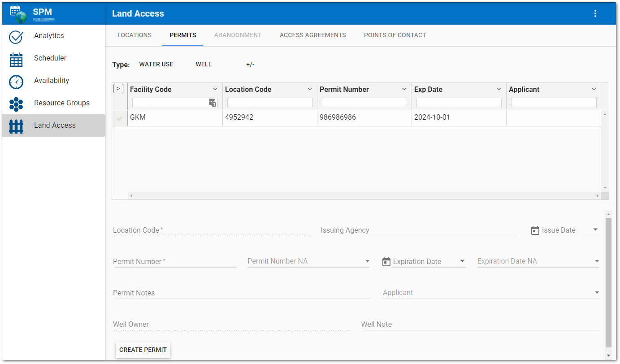Image resolution: width=620 pixels, height=364 pixels.
Task: Open the three-dot overflow menu
Action: [595, 13]
